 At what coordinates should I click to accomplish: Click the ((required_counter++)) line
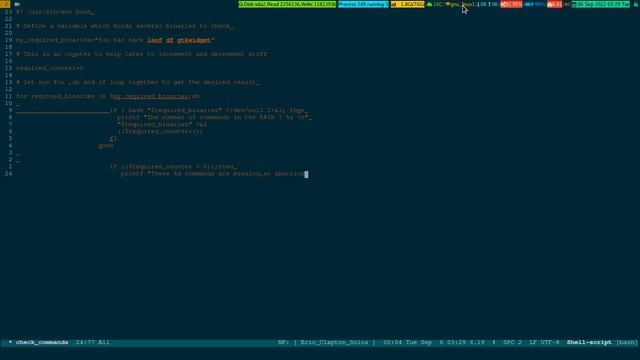pyautogui.click(x=160, y=131)
